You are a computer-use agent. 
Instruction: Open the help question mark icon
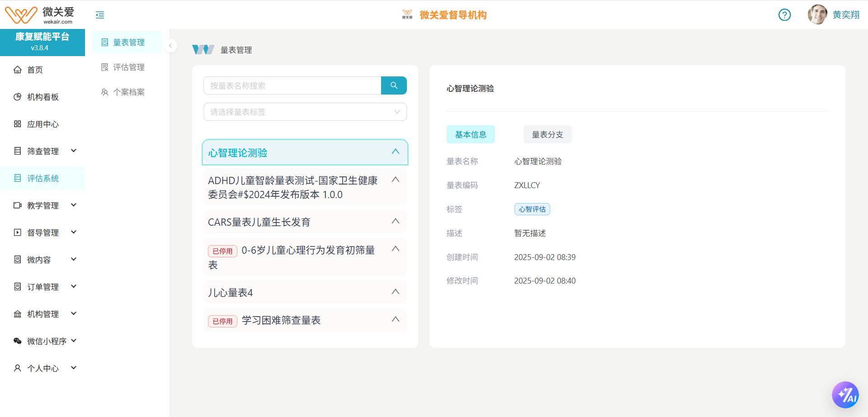784,15
